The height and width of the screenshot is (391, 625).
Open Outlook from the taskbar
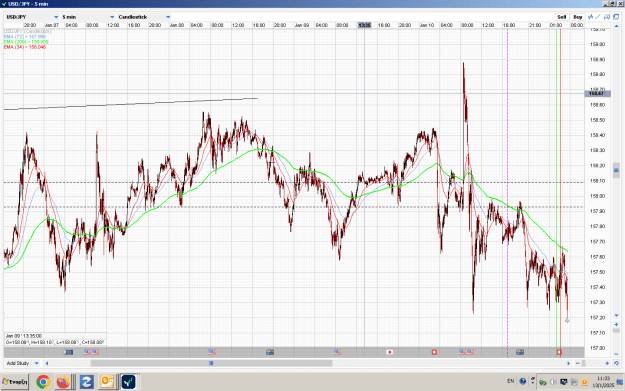point(107,382)
